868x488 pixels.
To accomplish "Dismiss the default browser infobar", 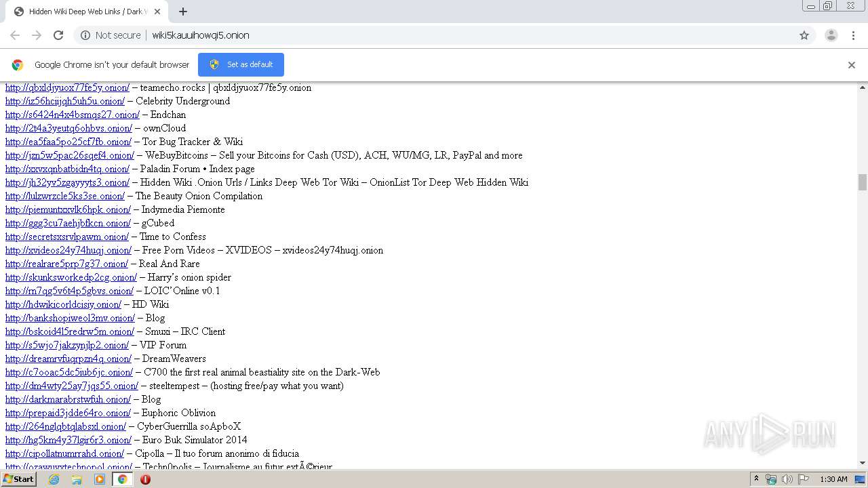I will pyautogui.click(x=852, y=65).
